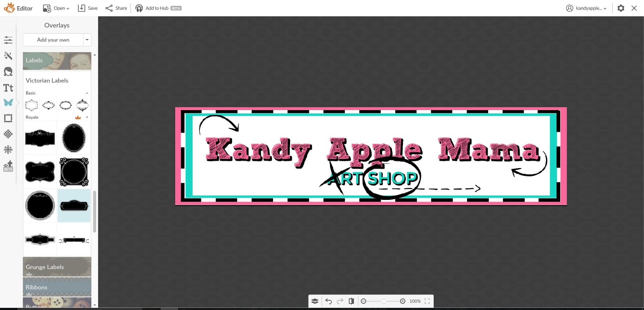Select the second Basic diamond label outline
The image size is (644, 310).
pos(49,105)
